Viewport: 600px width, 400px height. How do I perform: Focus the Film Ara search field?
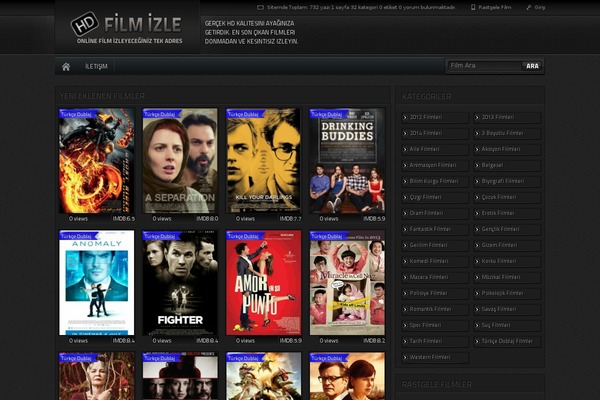(x=484, y=66)
